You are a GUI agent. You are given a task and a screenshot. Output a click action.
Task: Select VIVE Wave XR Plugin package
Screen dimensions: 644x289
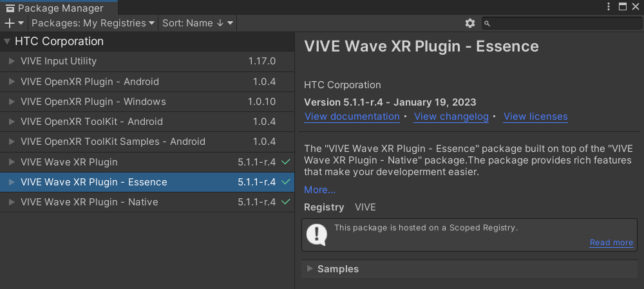coord(147,162)
